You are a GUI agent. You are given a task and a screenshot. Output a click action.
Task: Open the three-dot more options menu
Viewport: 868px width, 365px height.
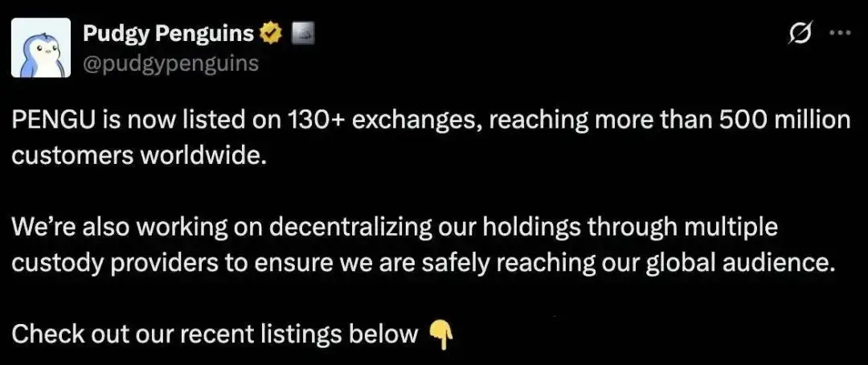point(841,33)
